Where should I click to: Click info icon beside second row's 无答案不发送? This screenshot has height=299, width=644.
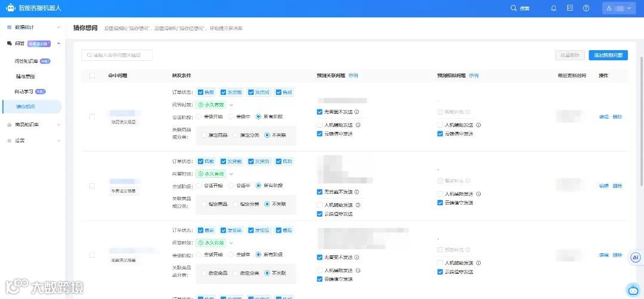[x=357, y=192]
